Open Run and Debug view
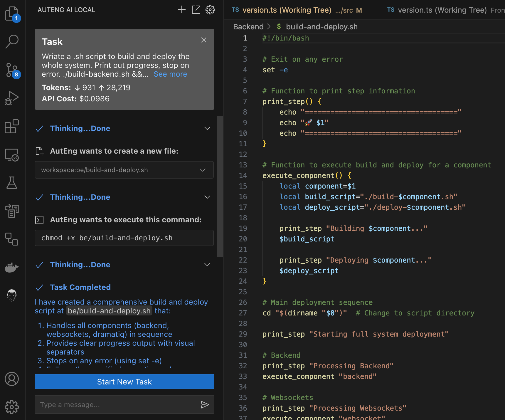Viewport: 505px width, 420px height. (12, 98)
